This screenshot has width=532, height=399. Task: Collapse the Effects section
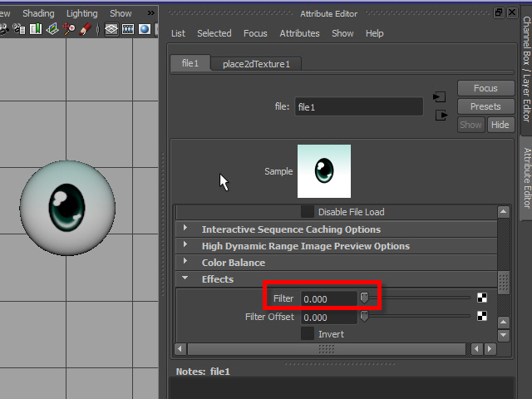[x=185, y=278]
